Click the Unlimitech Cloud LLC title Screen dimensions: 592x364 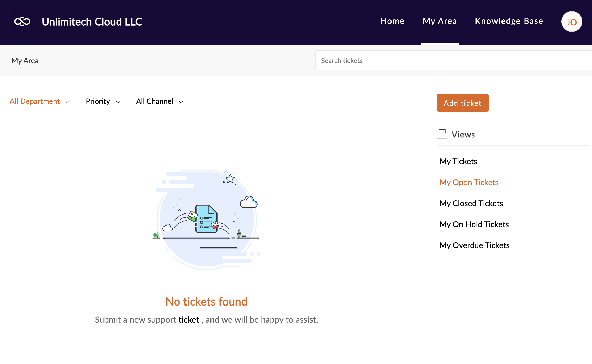click(x=92, y=22)
